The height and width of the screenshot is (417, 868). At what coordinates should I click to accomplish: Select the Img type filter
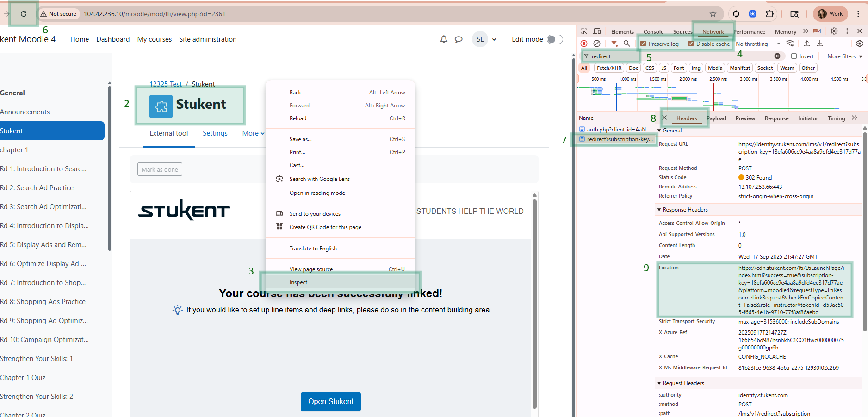[x=696, y=68]
